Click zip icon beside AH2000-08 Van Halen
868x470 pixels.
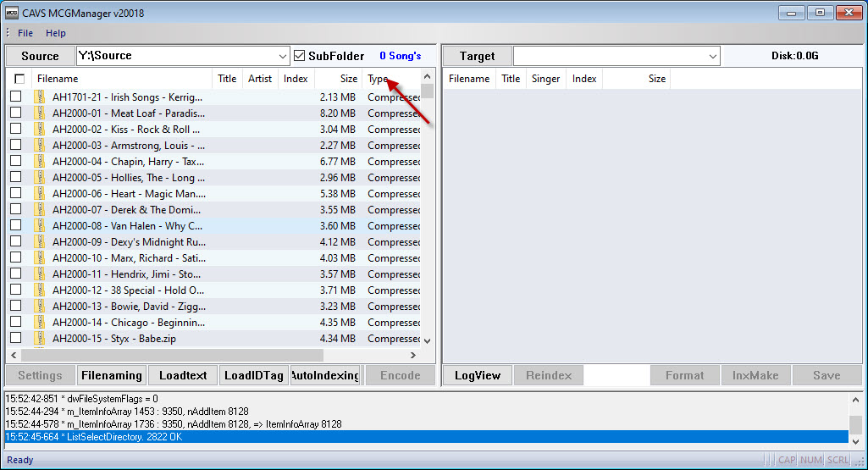40,225
